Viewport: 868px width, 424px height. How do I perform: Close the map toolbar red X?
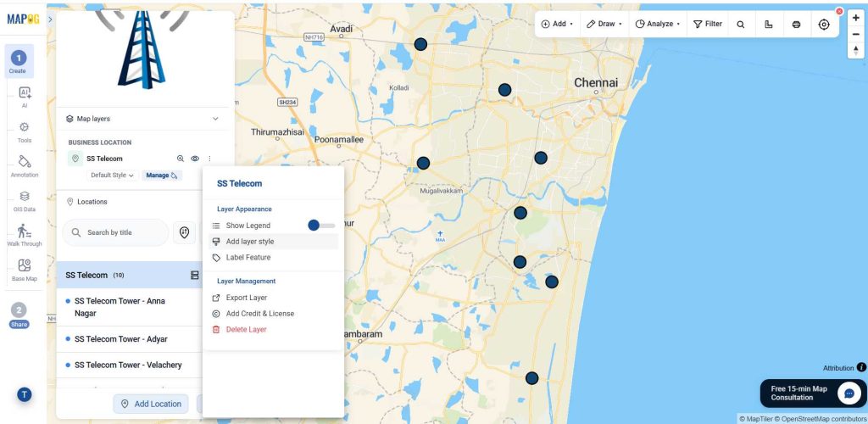839,11
